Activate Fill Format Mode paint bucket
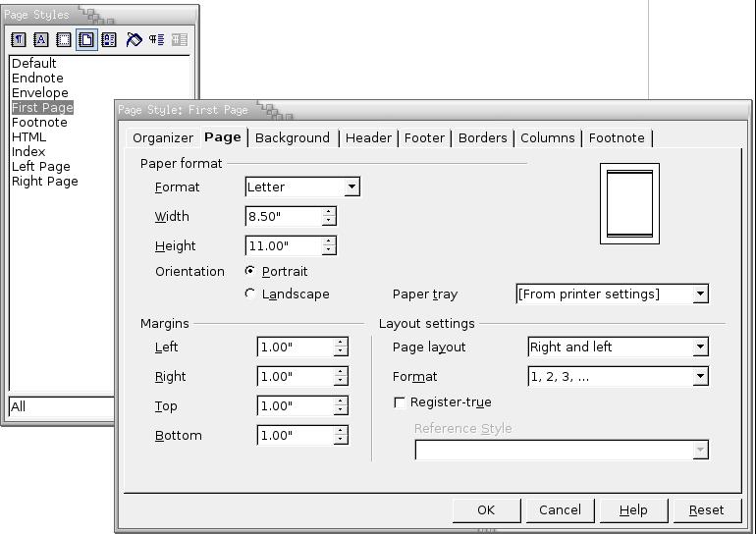756x534 pixels. pyautogui.click(x=135, y=40)
